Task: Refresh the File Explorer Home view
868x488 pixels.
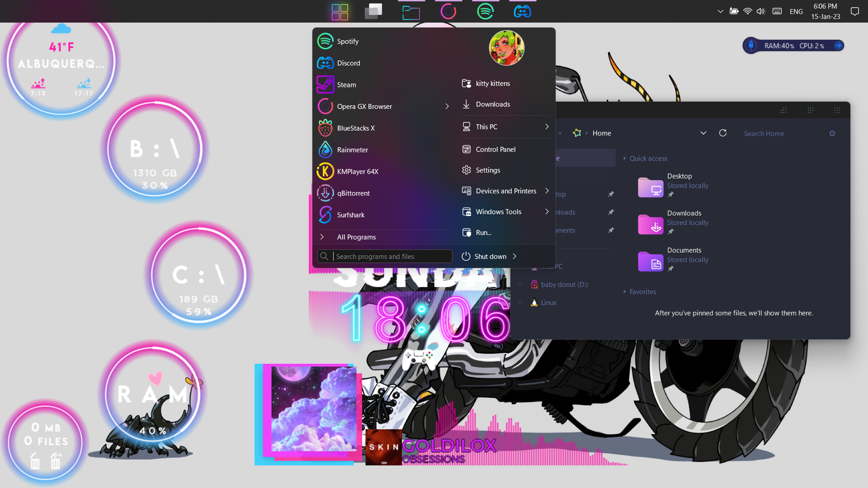Action: click(x=723, y=133)
